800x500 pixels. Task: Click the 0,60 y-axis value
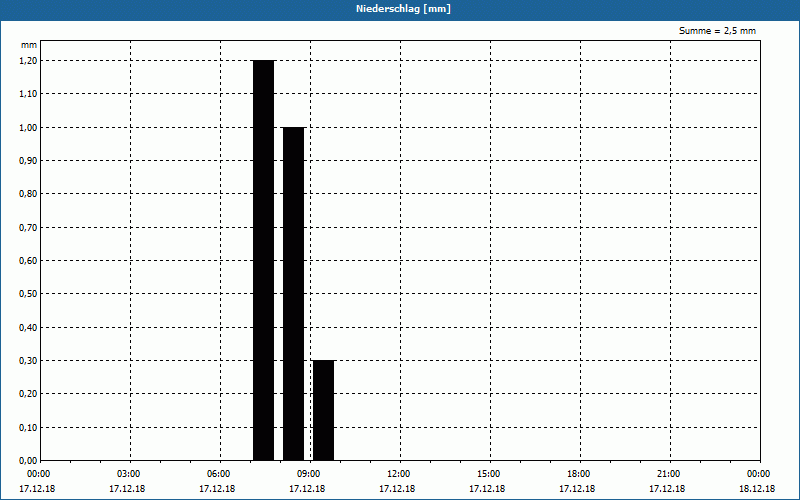click(28, 260)
